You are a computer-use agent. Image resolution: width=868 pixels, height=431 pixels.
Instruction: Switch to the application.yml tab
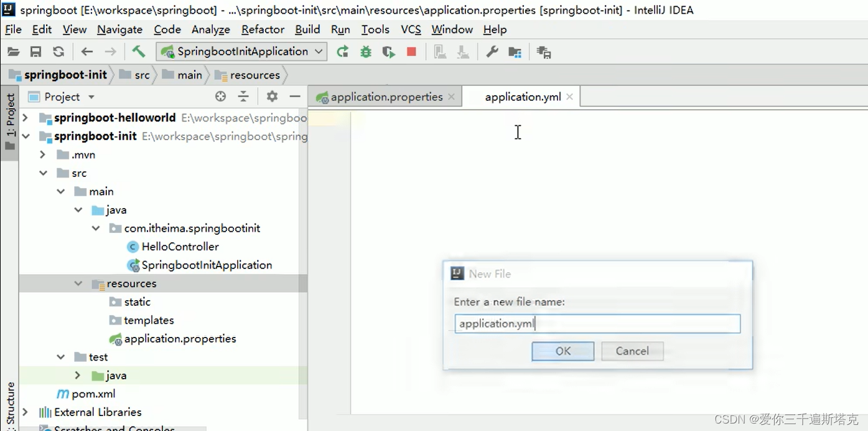click(523, 97)
